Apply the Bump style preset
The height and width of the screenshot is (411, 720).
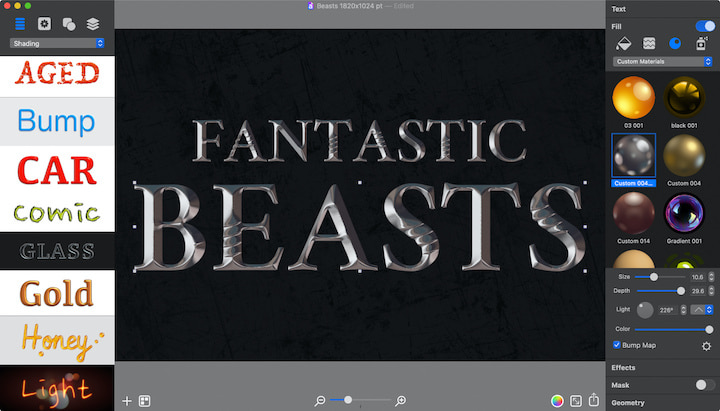click(57, 122)
